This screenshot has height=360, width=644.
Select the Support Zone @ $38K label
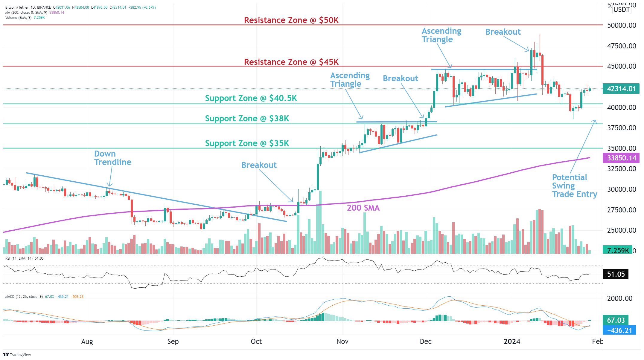coord(247,119)
